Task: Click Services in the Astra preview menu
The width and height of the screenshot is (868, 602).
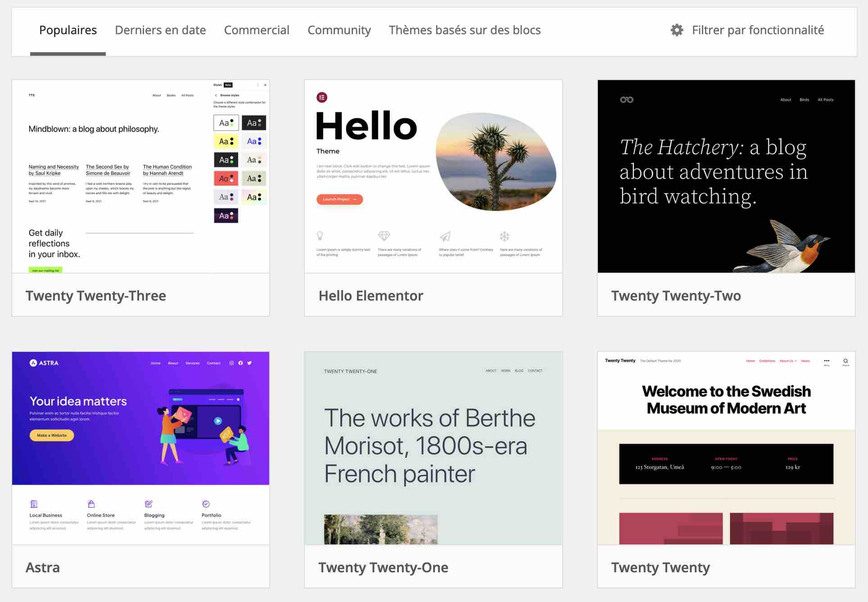Action: point(192,363)
